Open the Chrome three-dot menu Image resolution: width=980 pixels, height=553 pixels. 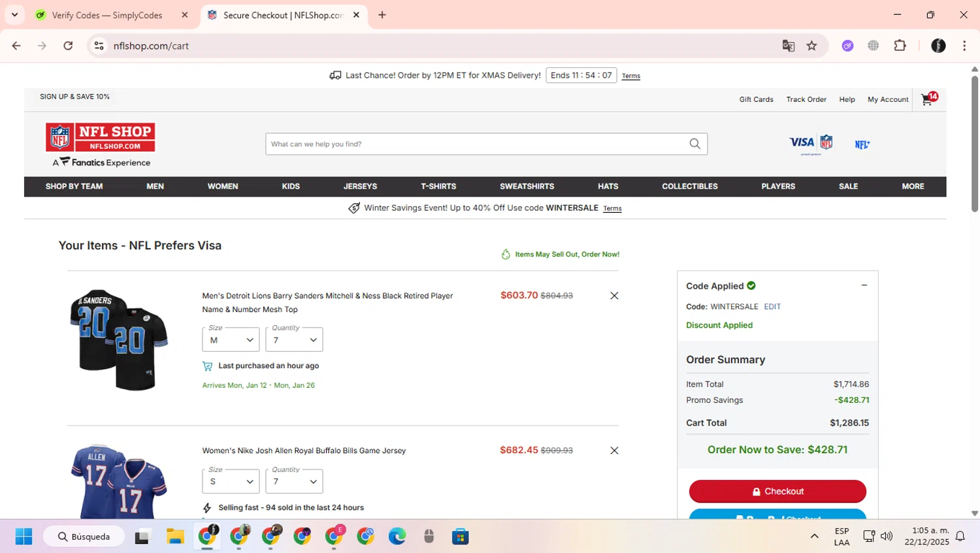tap(964, 46)
